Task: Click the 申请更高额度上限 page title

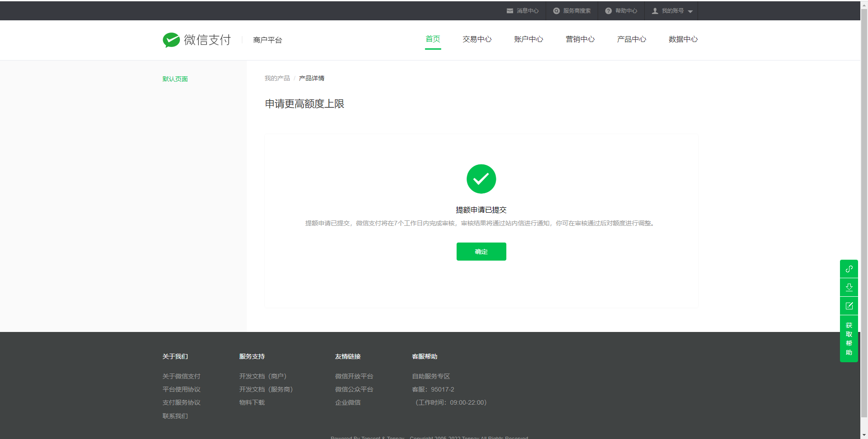Action: click(x=304, y=104)
